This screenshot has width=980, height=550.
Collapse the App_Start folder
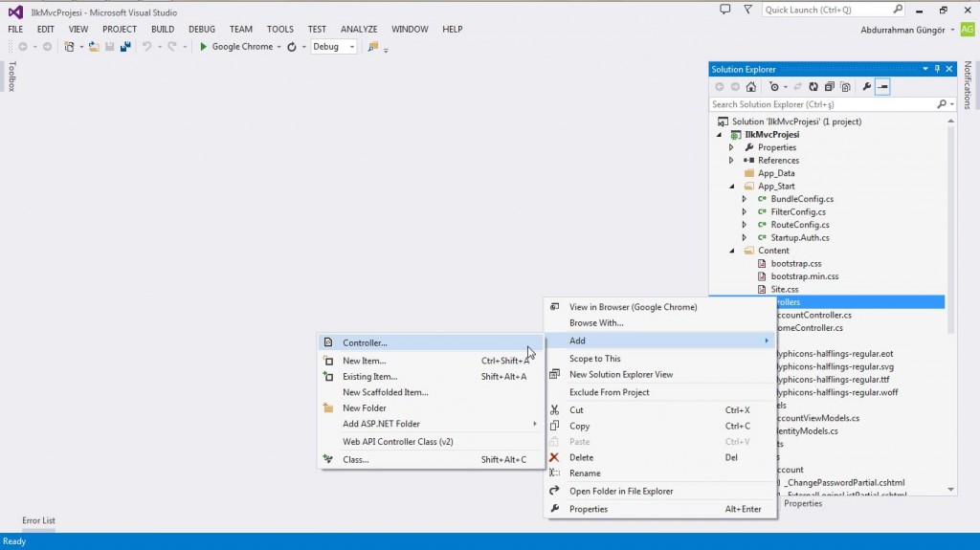tap(731, 187)
